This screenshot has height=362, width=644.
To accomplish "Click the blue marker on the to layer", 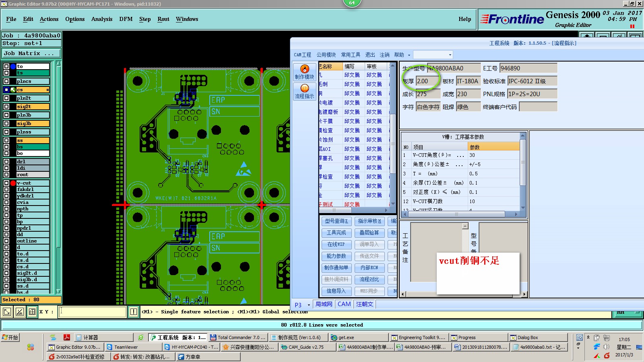I will (x=13, y=66).
